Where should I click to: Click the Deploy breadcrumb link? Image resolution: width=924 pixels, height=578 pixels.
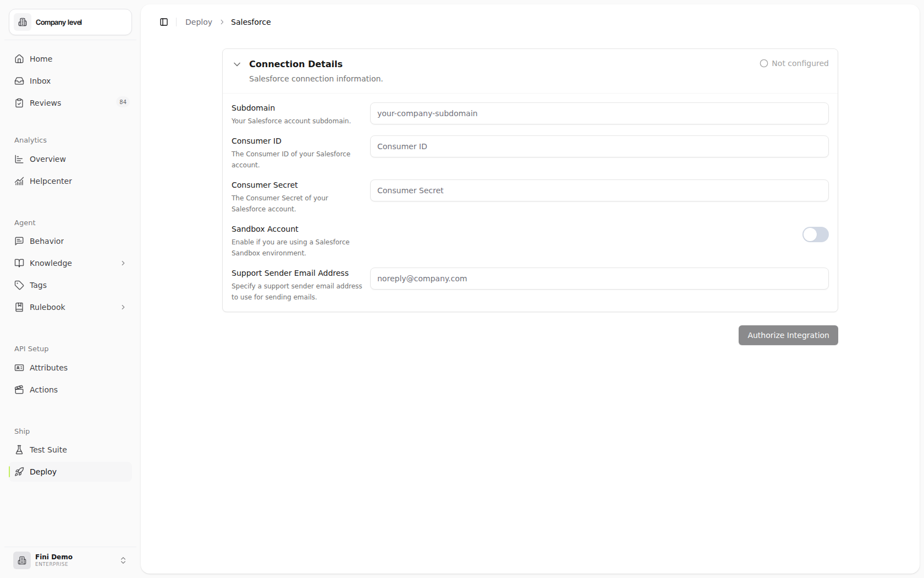point(199,22)
